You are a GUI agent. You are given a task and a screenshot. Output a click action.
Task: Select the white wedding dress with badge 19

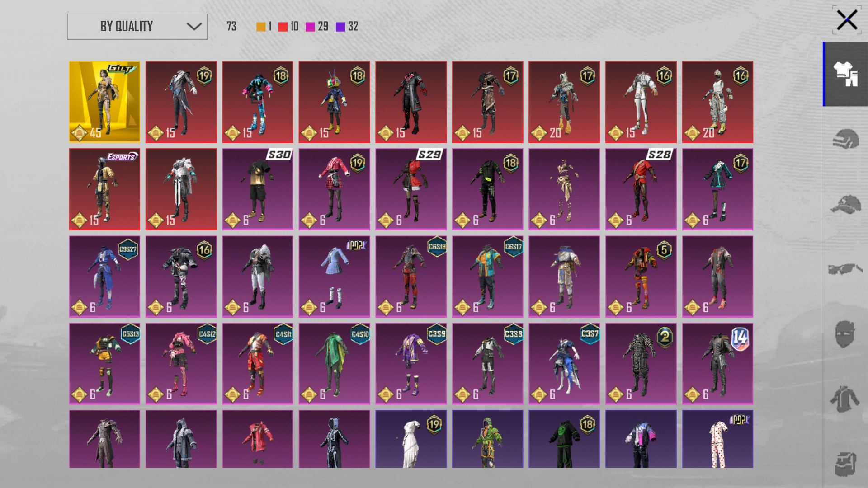coord(411,439)
